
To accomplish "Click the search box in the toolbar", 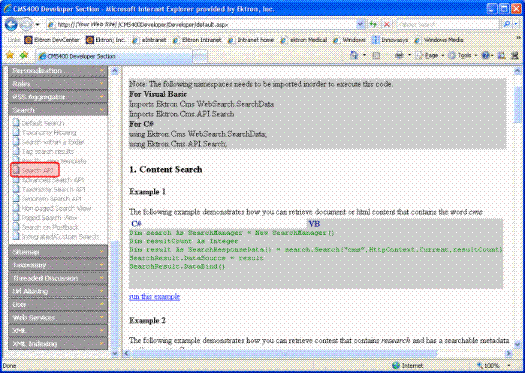I will (x=449, y=24).
